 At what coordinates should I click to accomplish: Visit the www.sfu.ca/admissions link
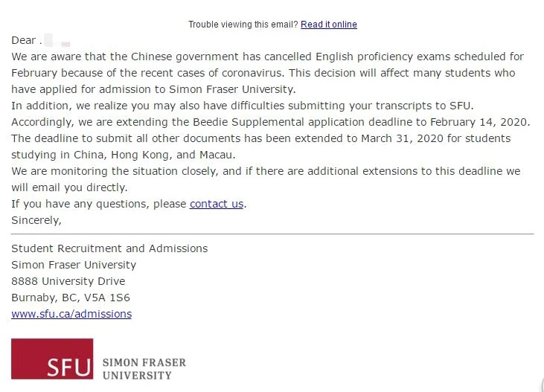pos(71,314)
